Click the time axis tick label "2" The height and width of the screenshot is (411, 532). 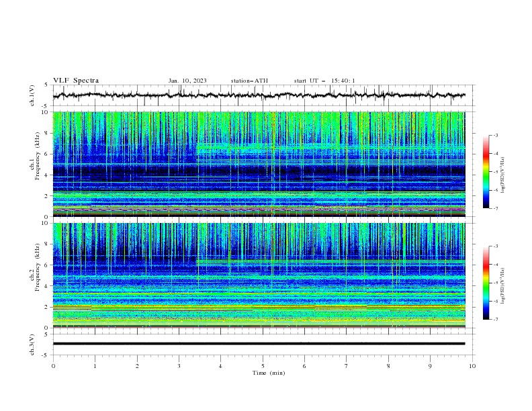[x=137, y=366]
